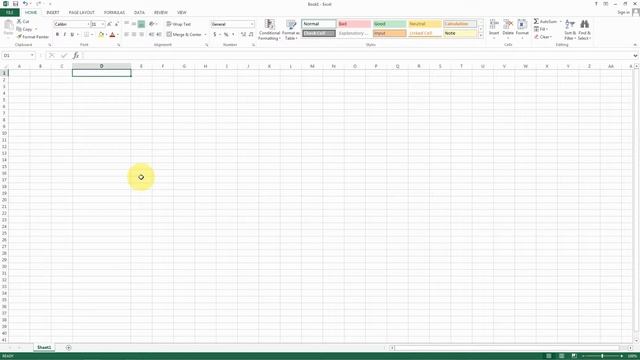The width and height of the screenshot is (640, 360).
Task: Click the Increase Font Size icon
Action: click(x=109, y=24)
